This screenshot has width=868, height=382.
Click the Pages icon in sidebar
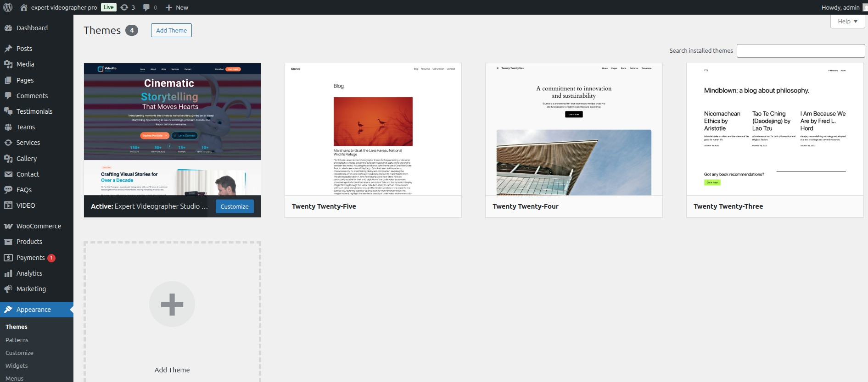8,80
